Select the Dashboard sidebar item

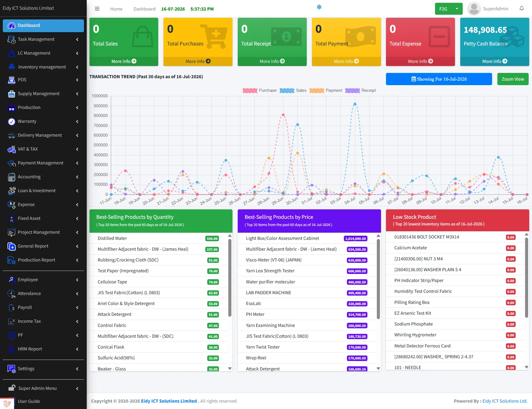(43, 26)
